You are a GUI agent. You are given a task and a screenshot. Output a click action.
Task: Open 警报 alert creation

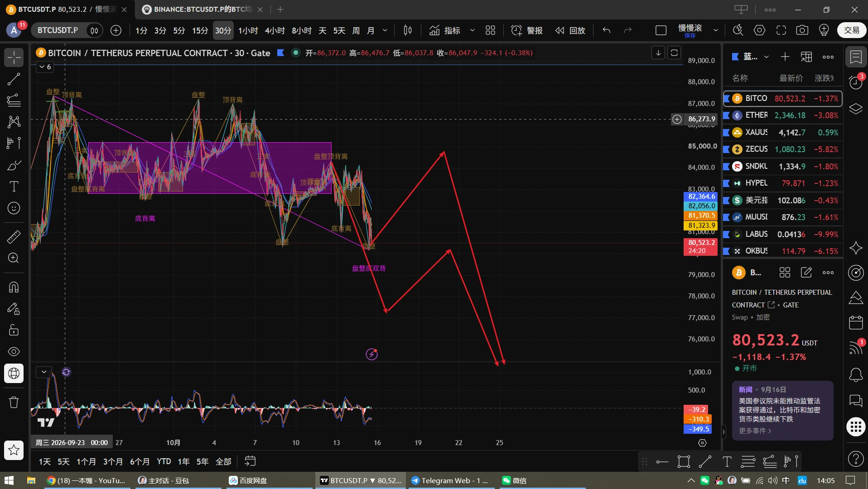point(527,30)
